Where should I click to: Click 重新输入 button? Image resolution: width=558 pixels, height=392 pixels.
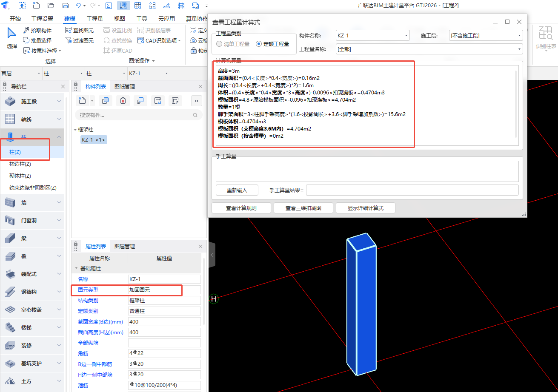pos(237,190)
